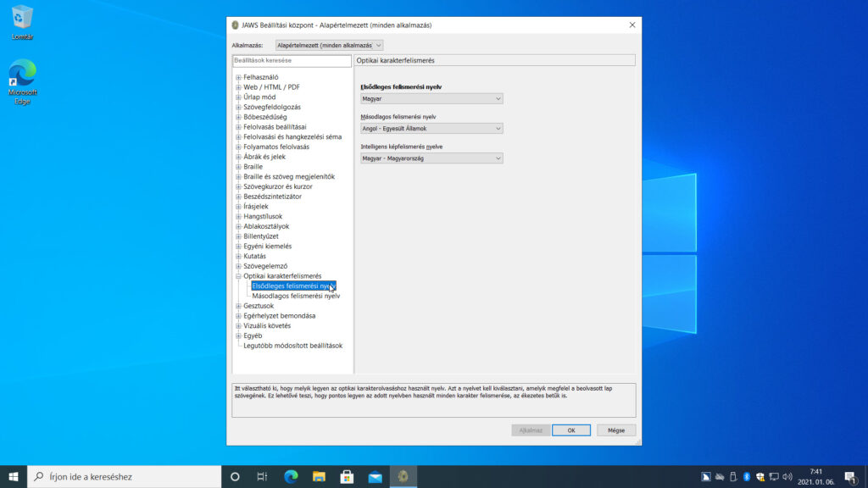Screen dimensions: 868x488
Task: Click the Mégse button
Action: 616,430
